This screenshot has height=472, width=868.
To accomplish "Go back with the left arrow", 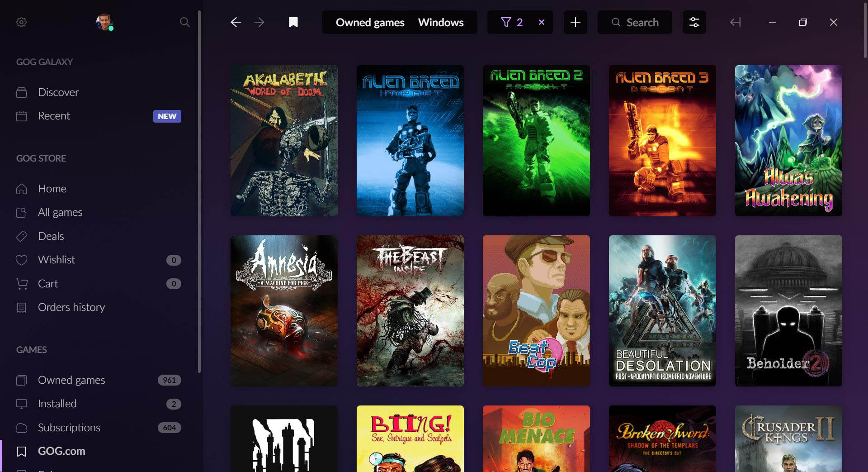I will [x=236, y=22].
